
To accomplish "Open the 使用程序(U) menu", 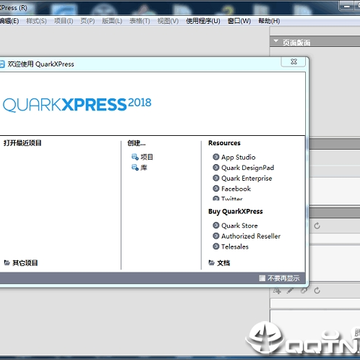I will tap(203, 21).
